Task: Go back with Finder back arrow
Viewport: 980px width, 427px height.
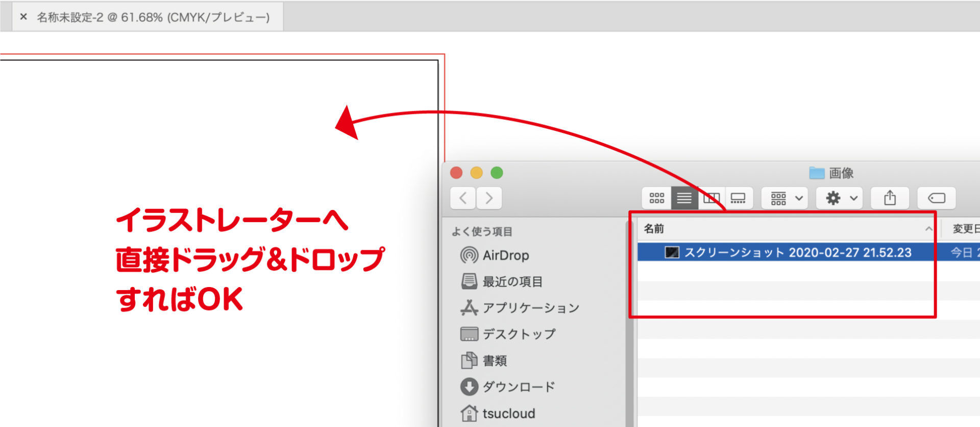Action: pyautogui.click(x=463, y=198)
